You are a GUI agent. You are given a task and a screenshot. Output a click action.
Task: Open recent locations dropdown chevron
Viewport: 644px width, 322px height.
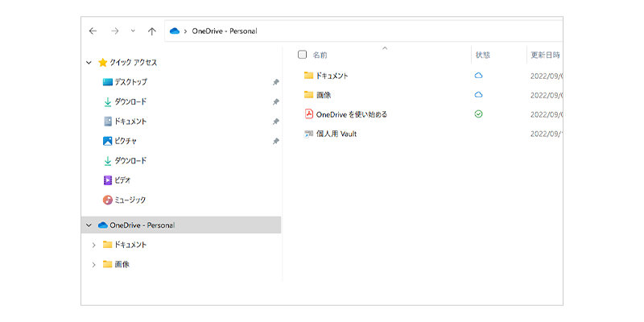(133, 31)
